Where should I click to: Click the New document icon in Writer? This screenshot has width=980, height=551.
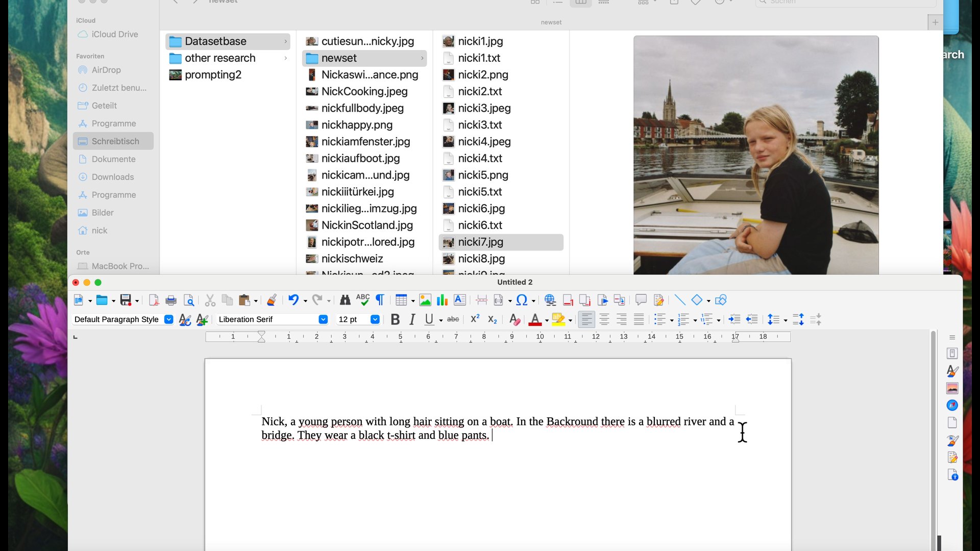[79, 300]
